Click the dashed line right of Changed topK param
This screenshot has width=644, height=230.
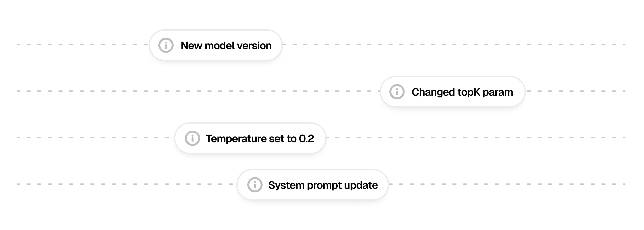click(x=575, y=91)
